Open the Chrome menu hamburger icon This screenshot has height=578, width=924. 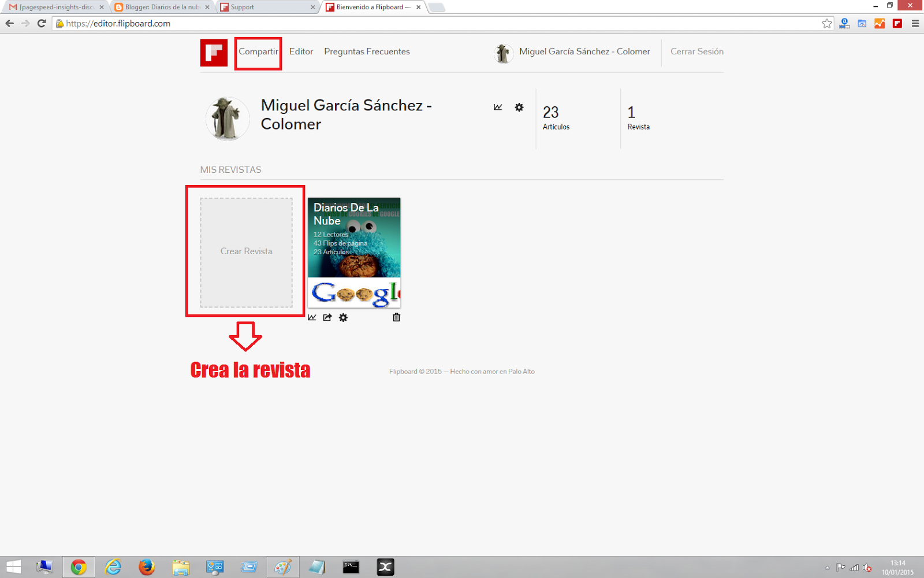915,24
